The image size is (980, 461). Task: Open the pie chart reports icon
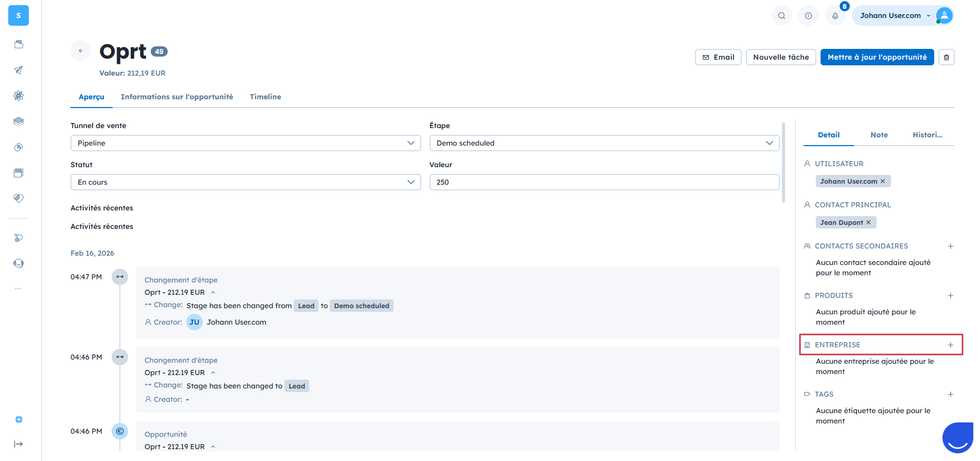[19, 147]
